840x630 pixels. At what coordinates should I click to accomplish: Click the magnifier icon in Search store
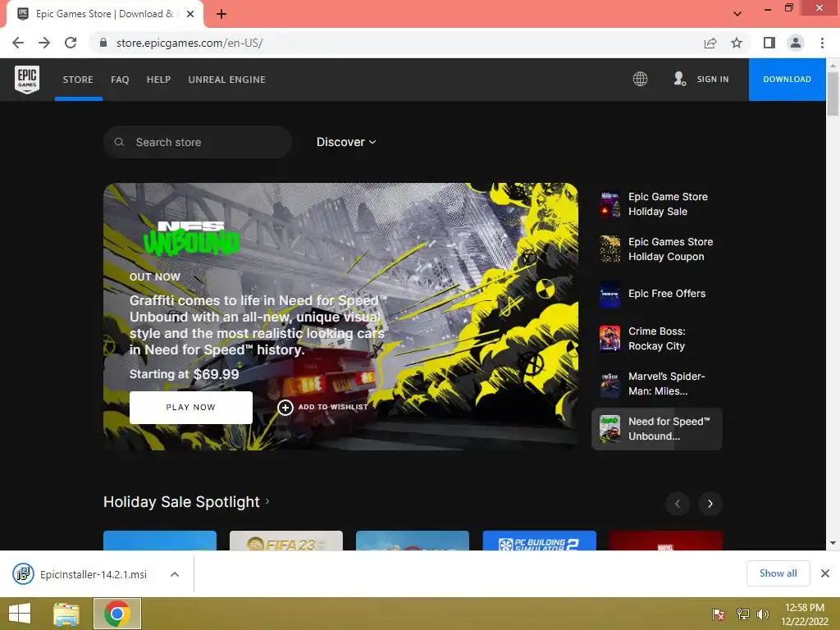click(x=120, y=142)
